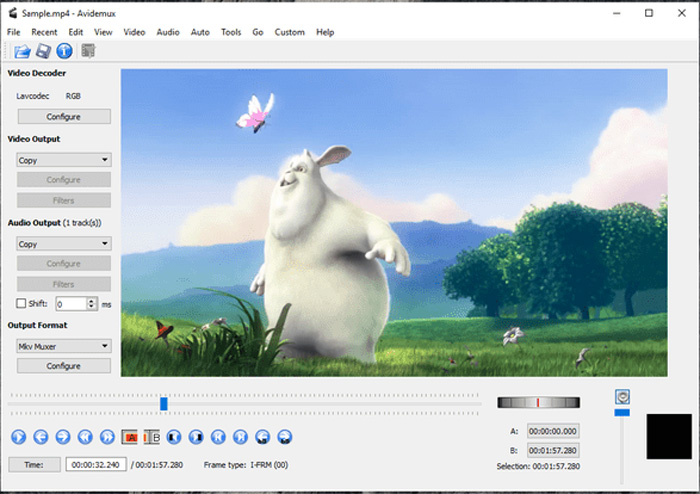Viewport: 700px width, 494px height.
Task: Toggle the play filtered filmstrip icon
Action: [x=88, y=51]
